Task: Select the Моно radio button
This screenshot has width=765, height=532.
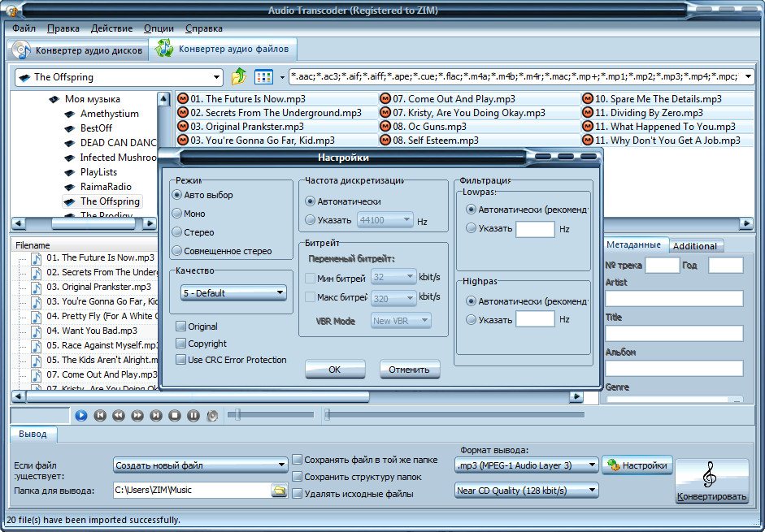Action: coord(177,214)
